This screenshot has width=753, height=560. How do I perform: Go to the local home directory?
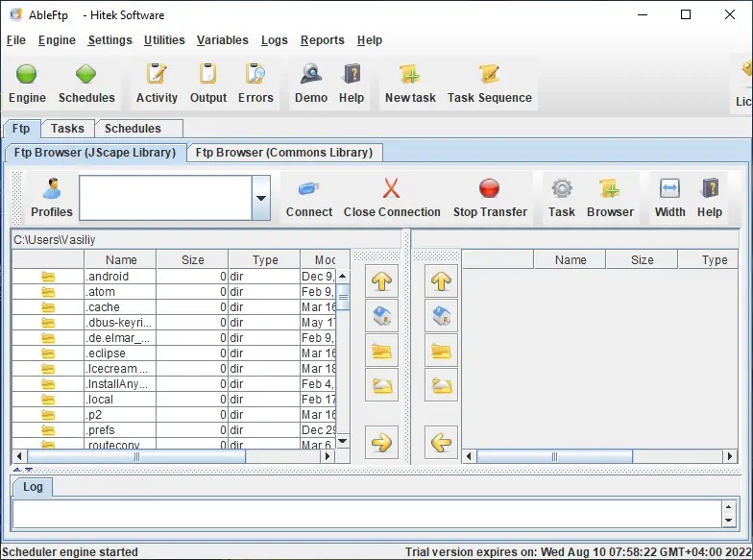[382, 316]
